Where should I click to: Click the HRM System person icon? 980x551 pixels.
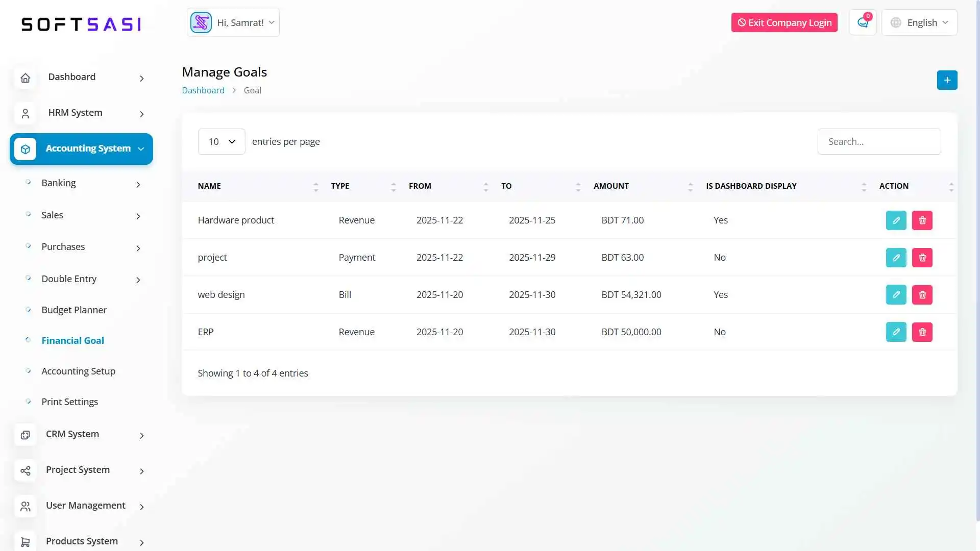pyautogui.click(x=25, y=114)
